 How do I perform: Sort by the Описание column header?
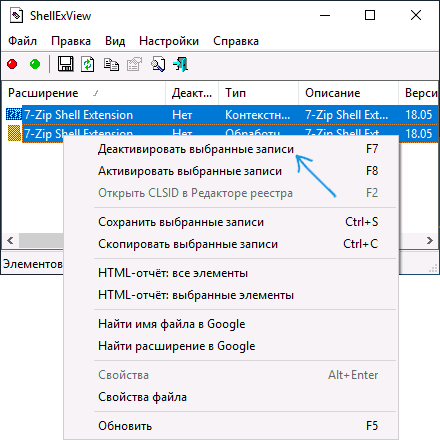pyautogui.click(x=348, y=93)
